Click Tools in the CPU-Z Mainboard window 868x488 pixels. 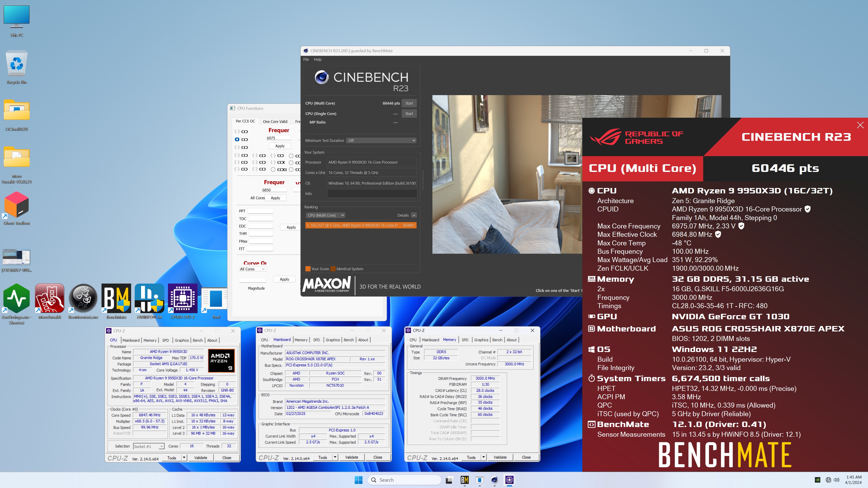click(x=323, y=457)
